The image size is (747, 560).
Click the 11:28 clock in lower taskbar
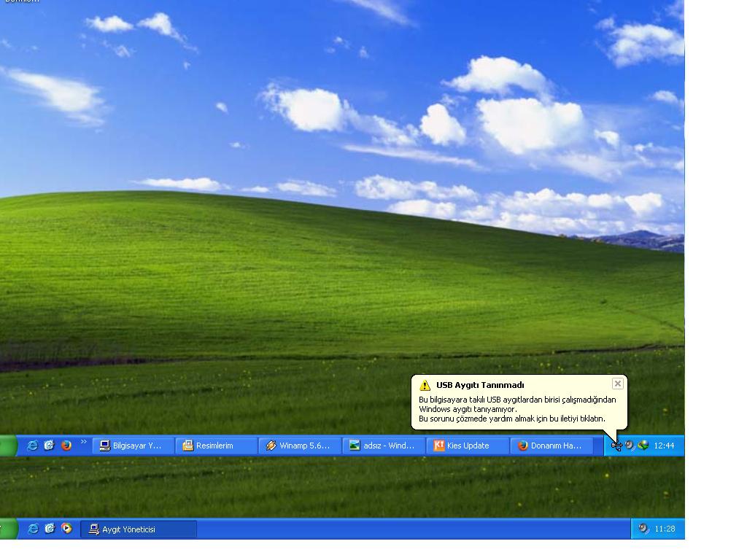665,529
